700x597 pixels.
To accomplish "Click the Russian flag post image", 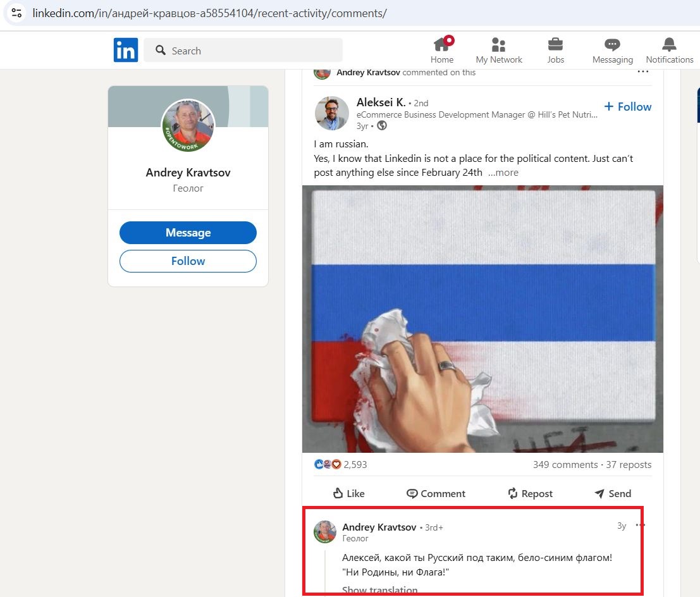I will pos(482,319).
